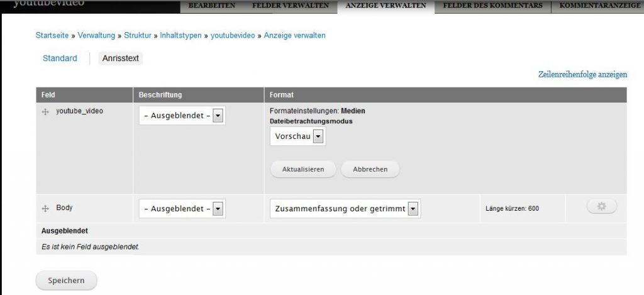Select the Anrisstext view mode tab
Image resolution: width=644 pixels, height=295 pixels.
pos(121,58)
